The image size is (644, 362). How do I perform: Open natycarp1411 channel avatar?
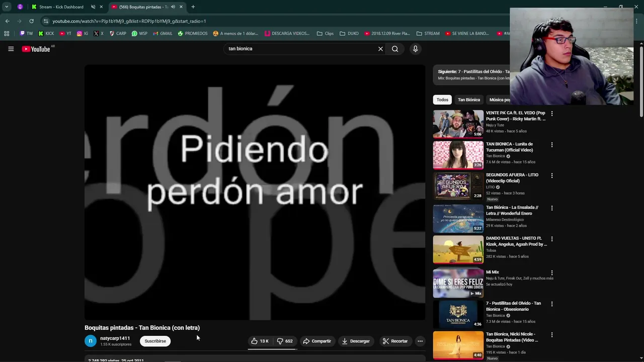(91, 341)
